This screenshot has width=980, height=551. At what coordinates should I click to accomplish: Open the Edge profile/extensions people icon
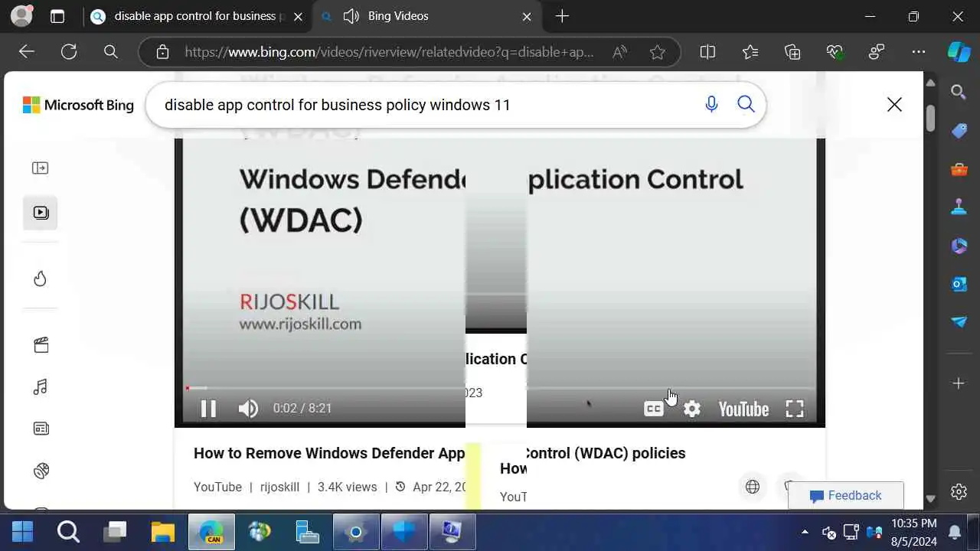click(x=877, y=52)
